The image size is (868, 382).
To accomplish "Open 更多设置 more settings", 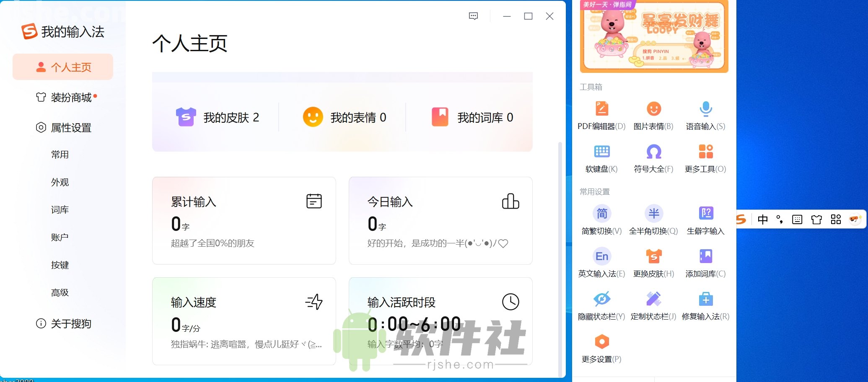I will tap(601, 348).
